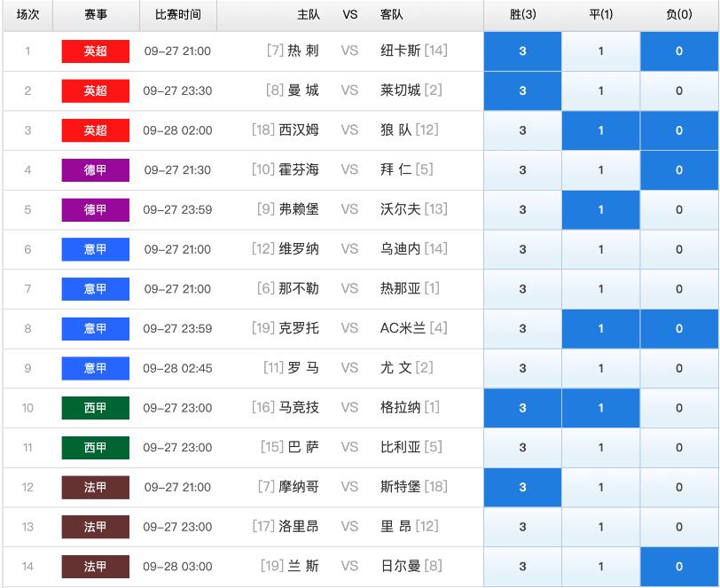Screen dimensions: 720x588
Task: Pick loss (0) for 维罗纳 vs 乌迪内
Action: 679,249
